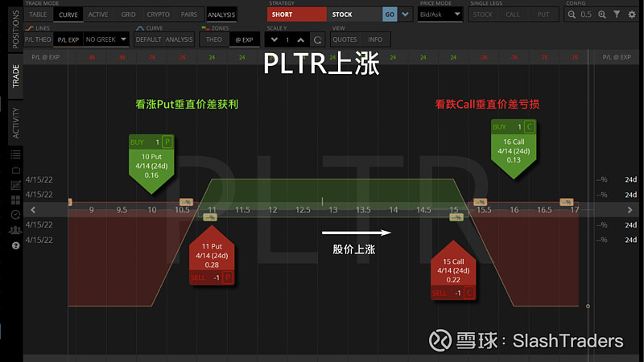The width and height of the screenshot is (644, 362).
Task: Click the grid tiles sidebar icon
Action: pos(15,200)
